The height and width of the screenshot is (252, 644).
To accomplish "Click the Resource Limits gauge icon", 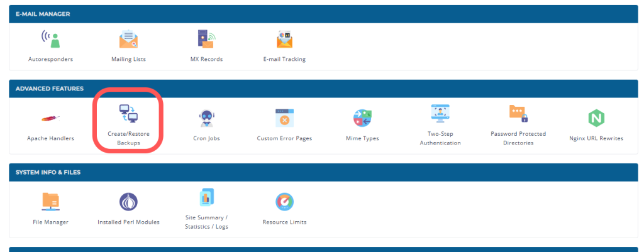I will (x=284, y=201).
